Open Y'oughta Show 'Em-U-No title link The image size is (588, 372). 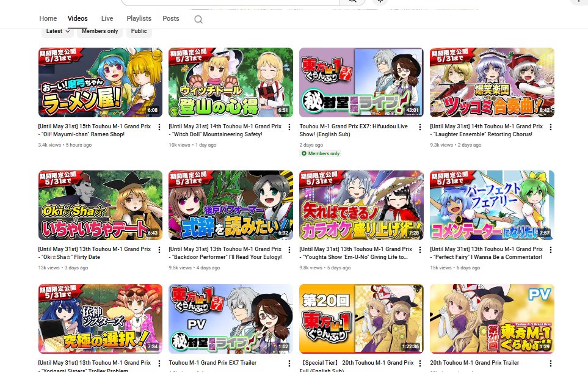click(355, 253)
